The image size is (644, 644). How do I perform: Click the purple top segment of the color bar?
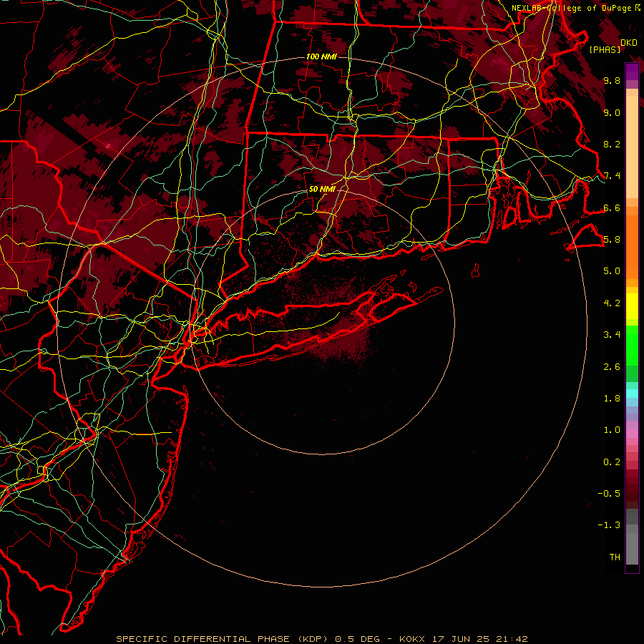632,72
